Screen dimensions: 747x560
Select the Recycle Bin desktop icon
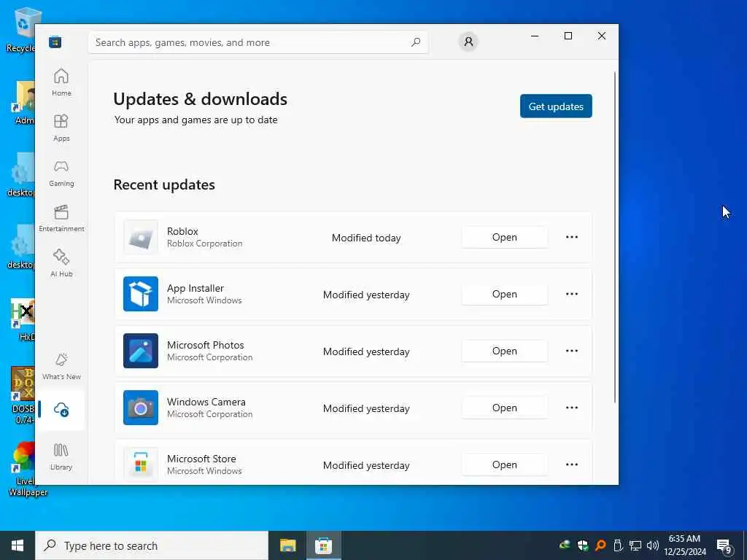21,31
